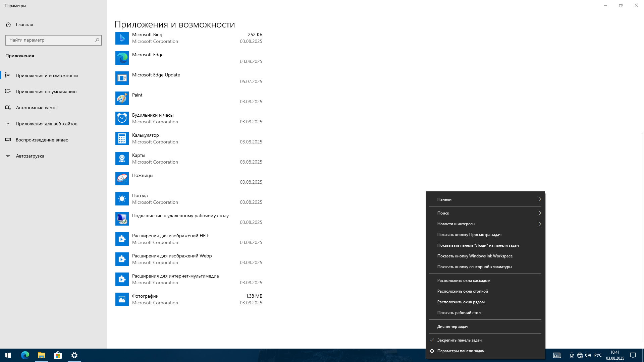Open Параметры панели задач

coord(485,351)
